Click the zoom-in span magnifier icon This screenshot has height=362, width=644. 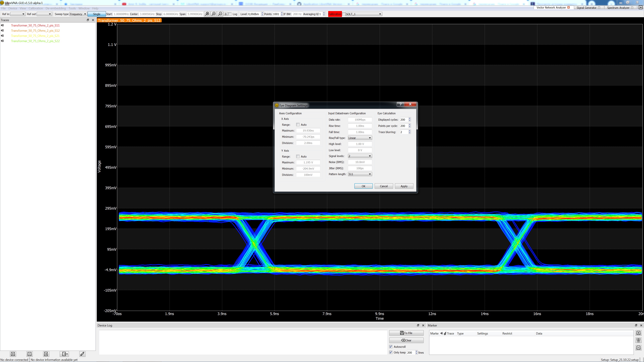pos(213,14)
